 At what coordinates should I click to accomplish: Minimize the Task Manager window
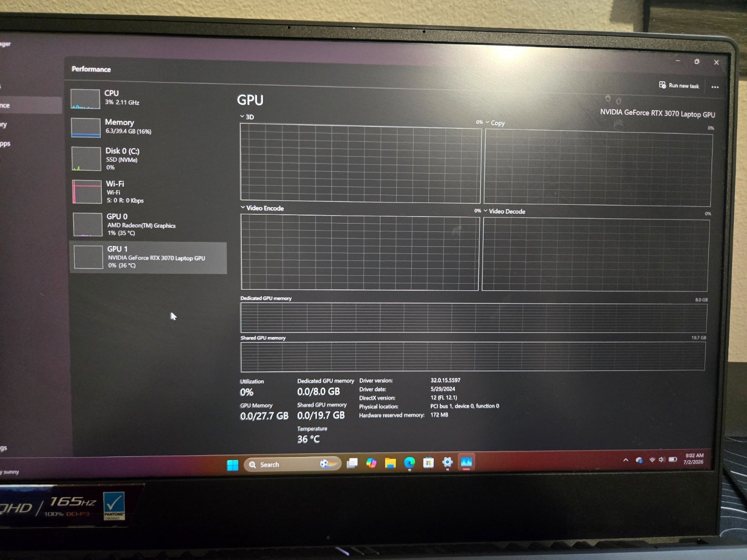click(678, 61)
